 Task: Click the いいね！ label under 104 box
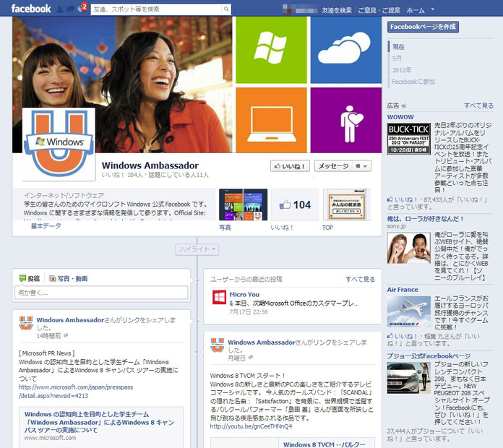coord(282,228)
